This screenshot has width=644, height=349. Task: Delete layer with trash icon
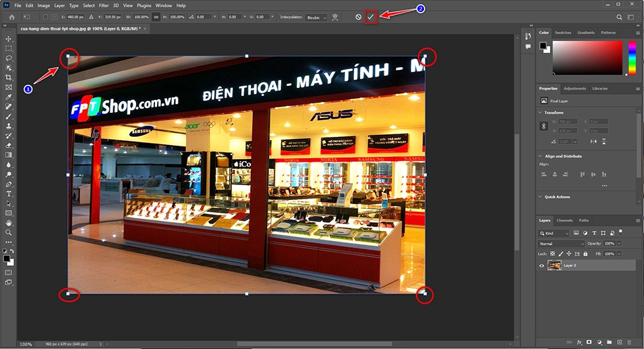pyautogui.click(x=629, y=342)
